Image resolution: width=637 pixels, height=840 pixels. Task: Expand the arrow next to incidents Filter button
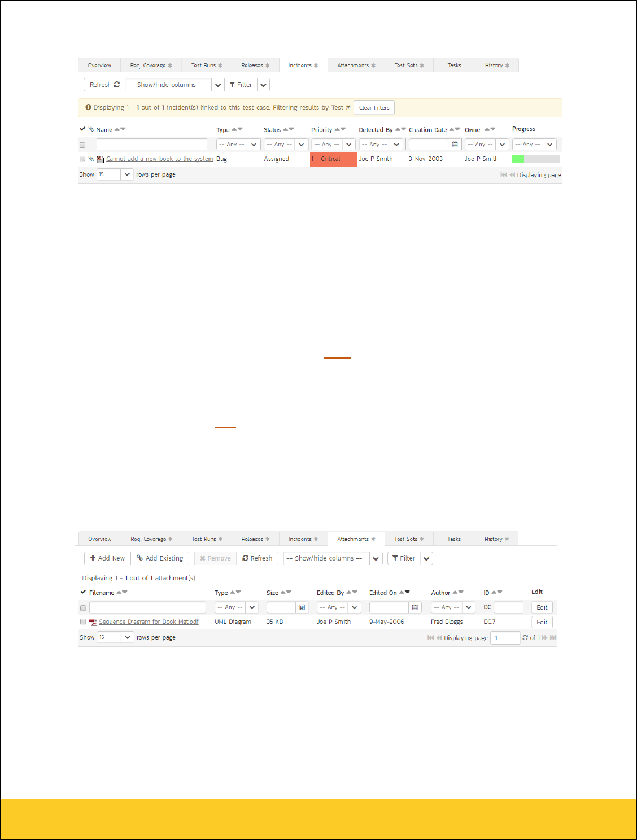(264, 85)
